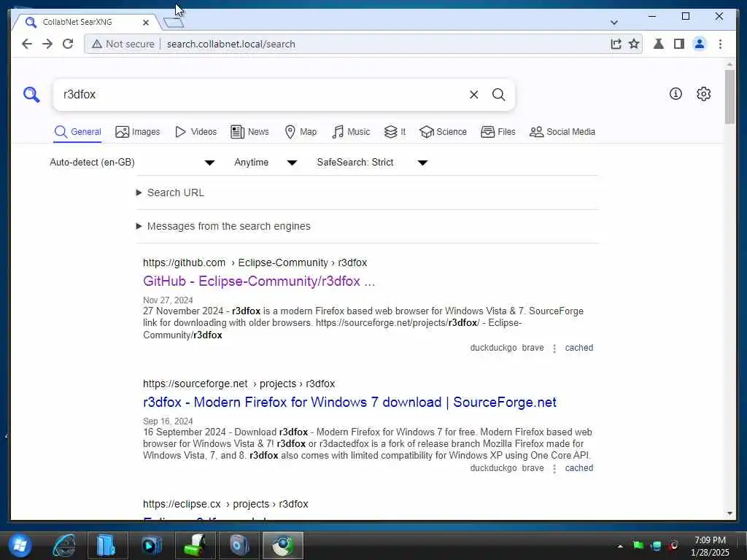
Task: Go back with browser back arrow
Action: point(27,44)
